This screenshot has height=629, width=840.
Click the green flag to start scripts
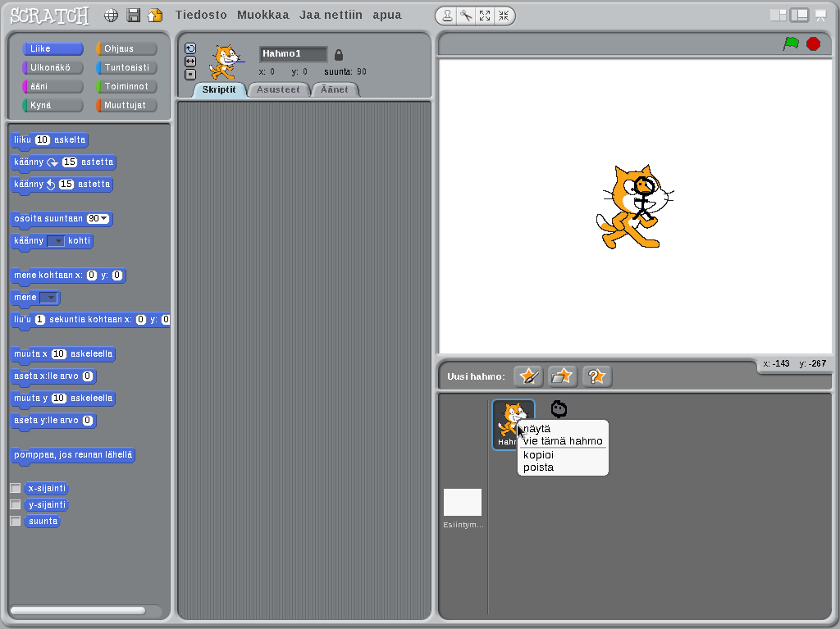(x=791, y=43)
